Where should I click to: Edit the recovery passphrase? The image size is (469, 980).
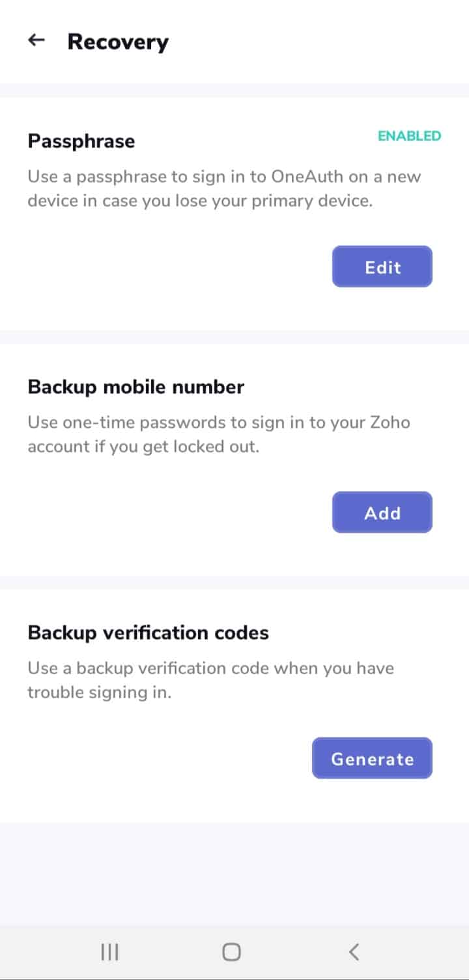382,267
